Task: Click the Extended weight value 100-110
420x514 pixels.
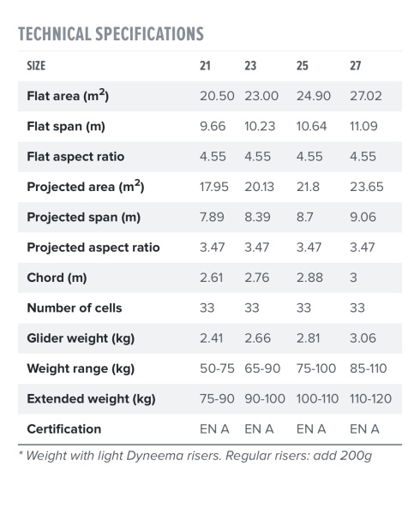Action: pos(317,399)
